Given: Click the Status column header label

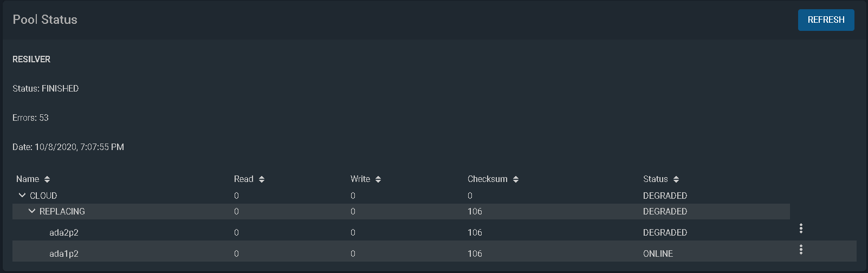Looking at the screenshot, I should tap(655, 179).
